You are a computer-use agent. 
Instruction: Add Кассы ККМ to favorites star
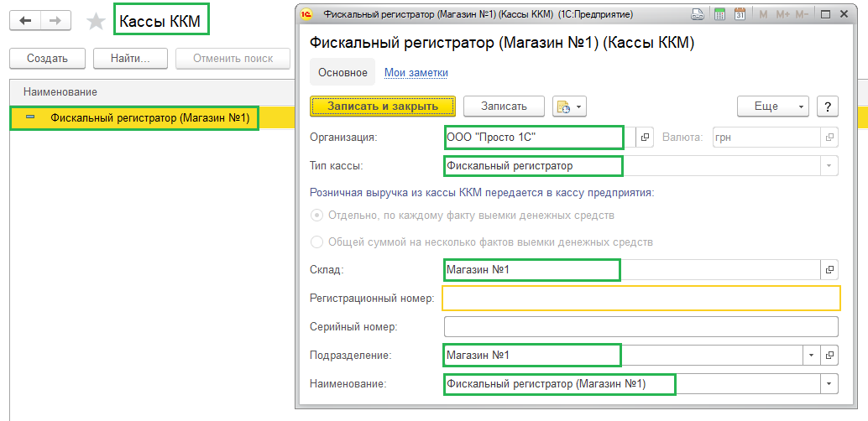coord(97,22)
